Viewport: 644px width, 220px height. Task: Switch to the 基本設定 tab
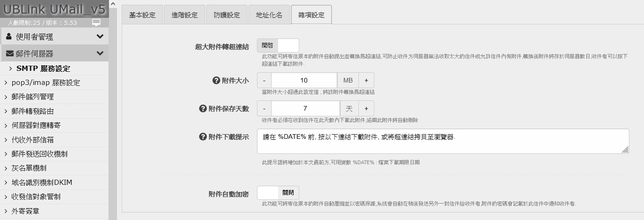coord(142,15)
